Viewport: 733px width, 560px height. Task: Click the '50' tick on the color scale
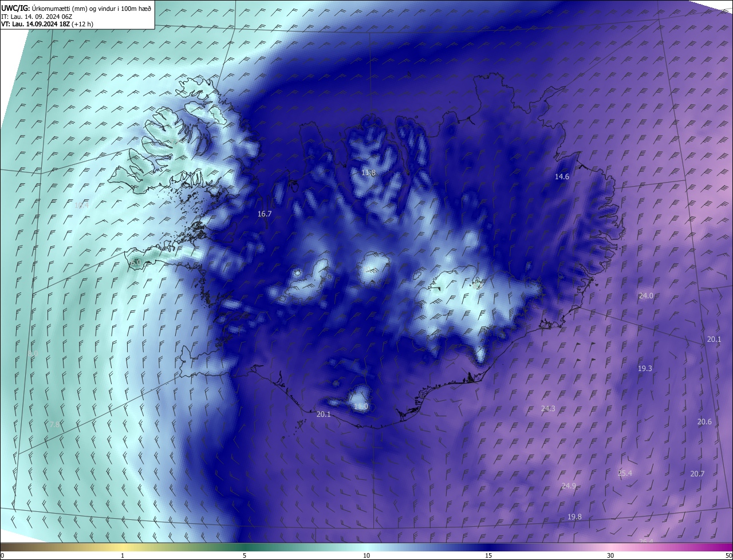coord(728,556)
